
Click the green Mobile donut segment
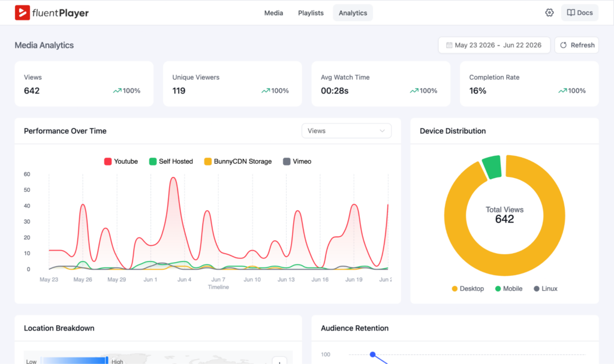pyautogui.click(x=492, y=167)
